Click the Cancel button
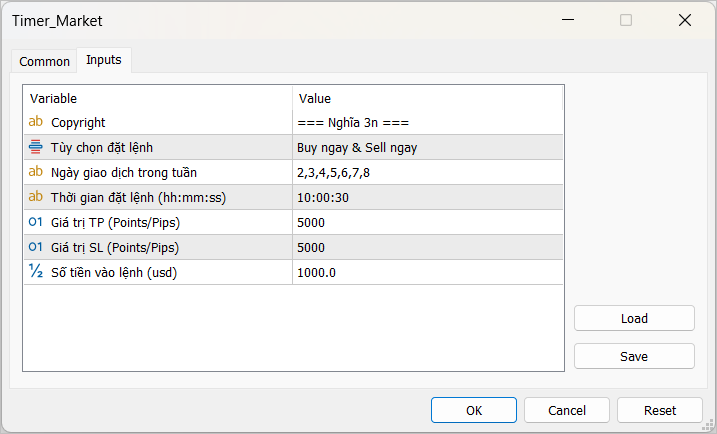Screen dimensions: 717x434 [x=567, y=410]
